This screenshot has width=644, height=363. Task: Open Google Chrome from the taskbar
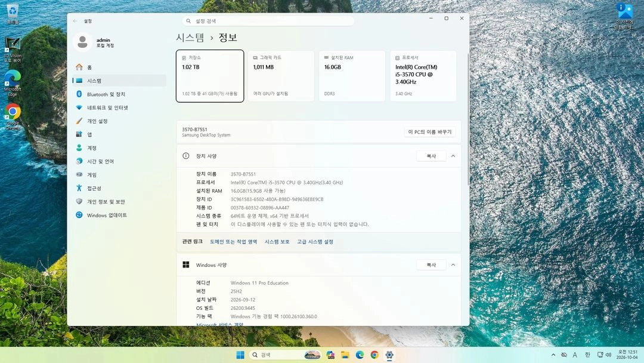[x=374, y=355]
